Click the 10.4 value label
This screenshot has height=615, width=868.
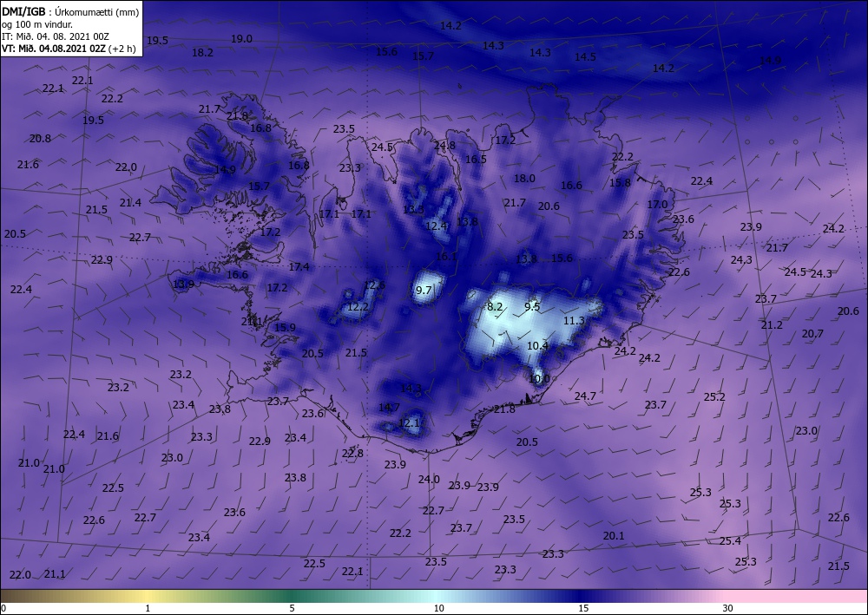tap(537, 345)
